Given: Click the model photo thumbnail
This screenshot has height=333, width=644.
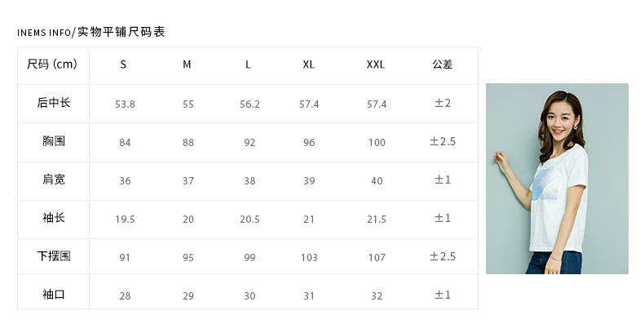Looking at the screenshot, I should [x=557, y=179].
